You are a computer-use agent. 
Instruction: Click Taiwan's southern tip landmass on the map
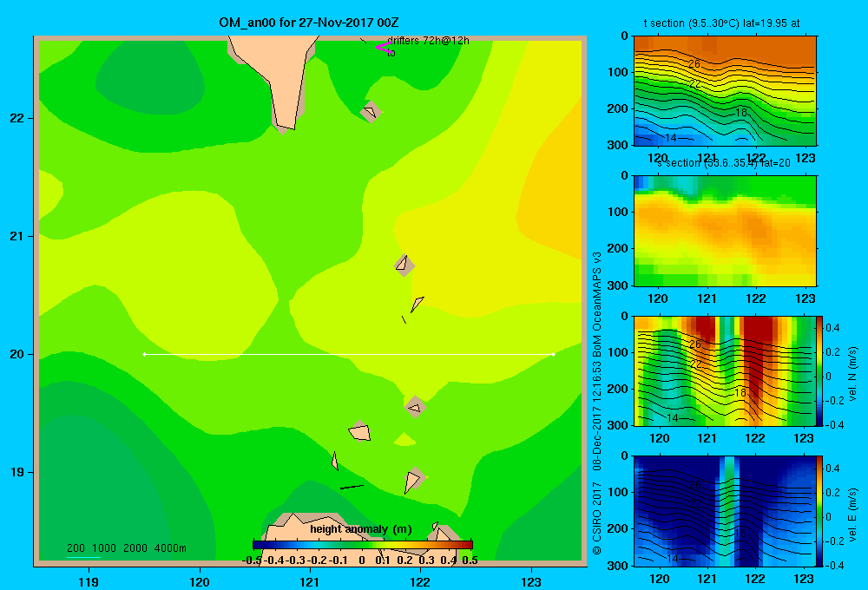279,77
